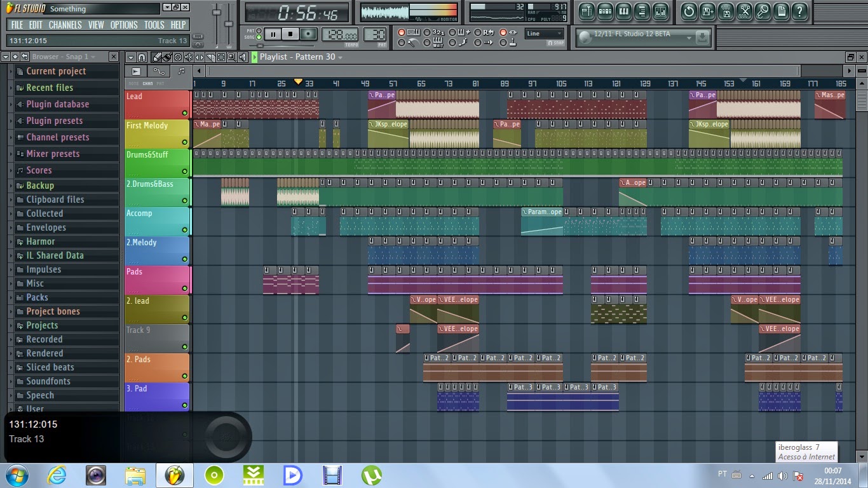Click the pattern number display showing 30

[x=376, y=35]
